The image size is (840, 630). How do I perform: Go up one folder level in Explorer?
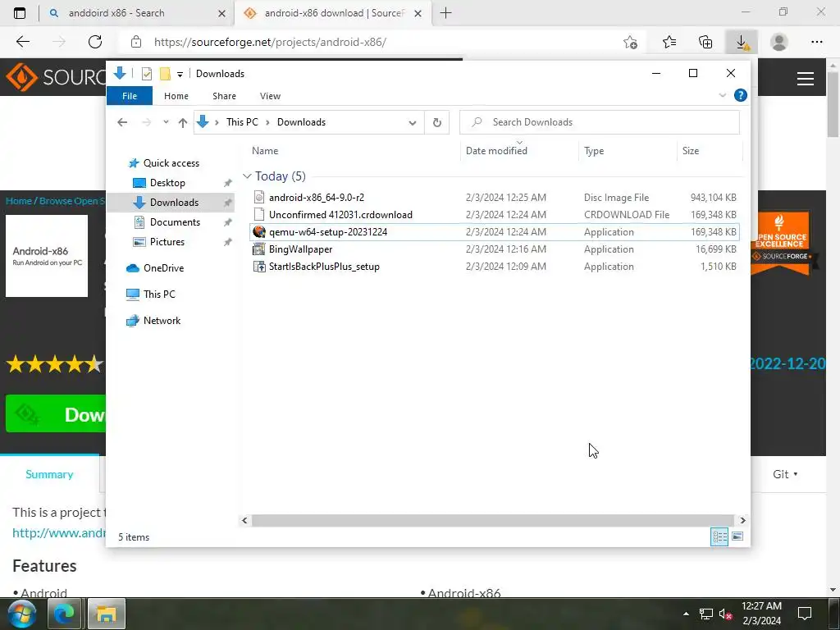point(183,123)
